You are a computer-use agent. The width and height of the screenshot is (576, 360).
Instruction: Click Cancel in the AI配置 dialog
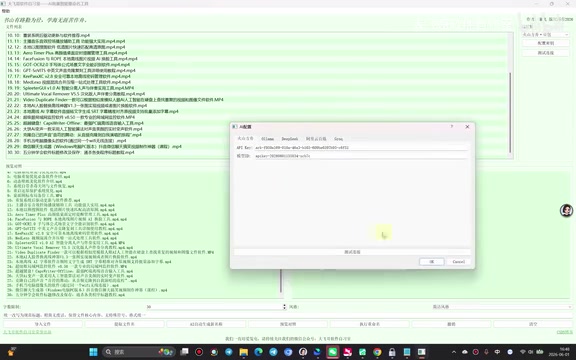tap(458, 262)
